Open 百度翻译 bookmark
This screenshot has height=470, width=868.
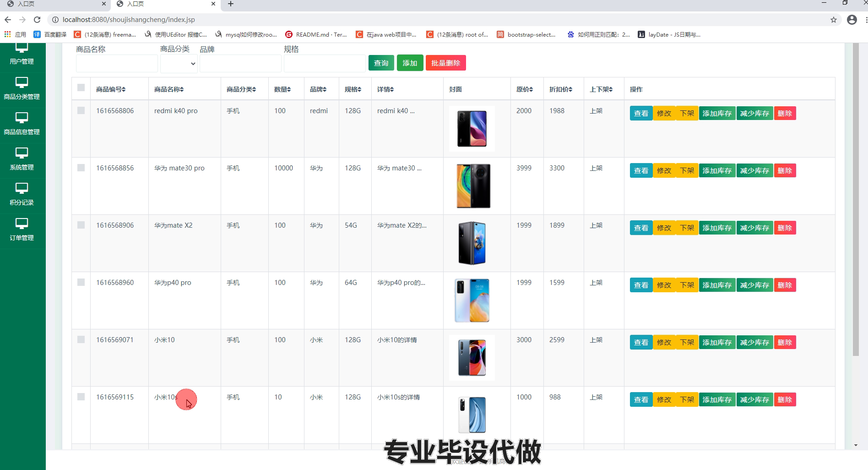pos(50,34)
